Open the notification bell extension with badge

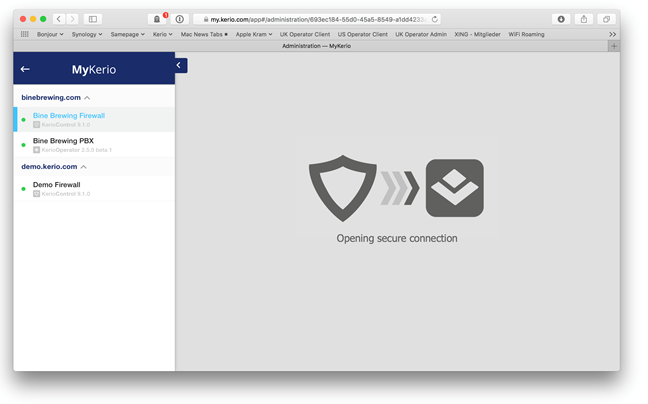point(157,19)
